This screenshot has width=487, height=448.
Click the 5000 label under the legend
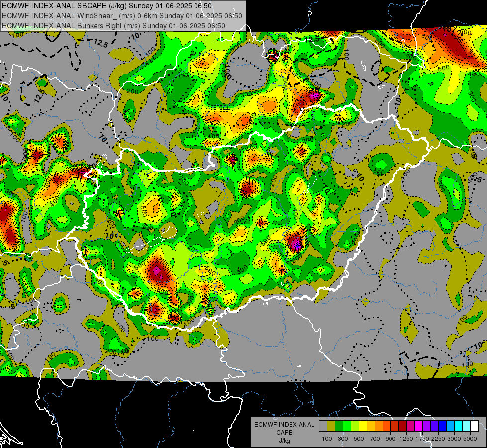coord(470,439)
